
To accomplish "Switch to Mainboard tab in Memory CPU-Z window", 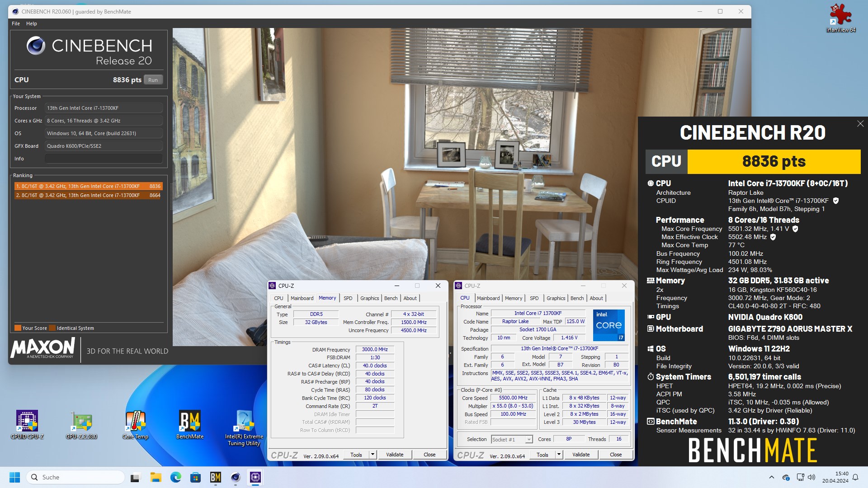I will 302,298.
